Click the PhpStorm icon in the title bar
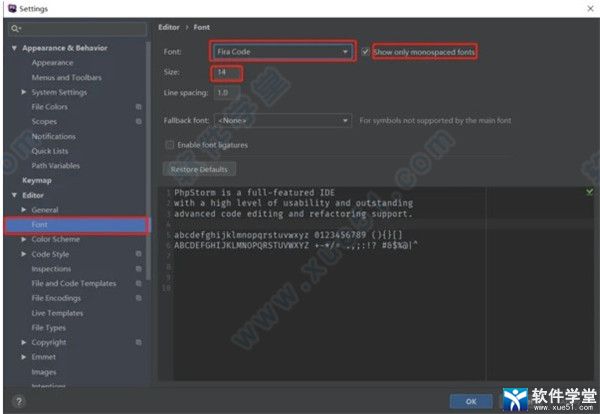The height and width of the screenshot is (414, 600). 12,8
